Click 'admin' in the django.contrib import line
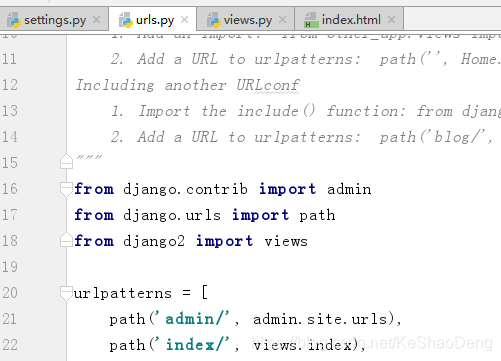 [349, 189]
